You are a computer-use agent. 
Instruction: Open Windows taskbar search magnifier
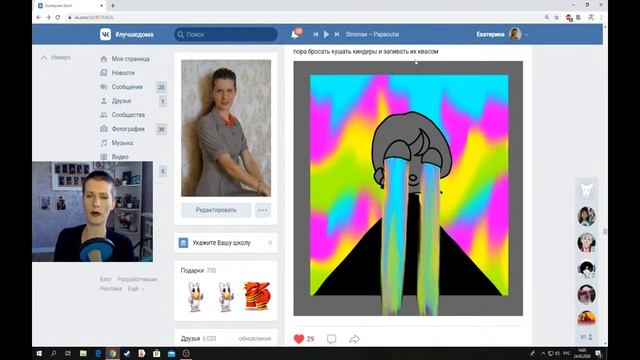coord(53,353)
